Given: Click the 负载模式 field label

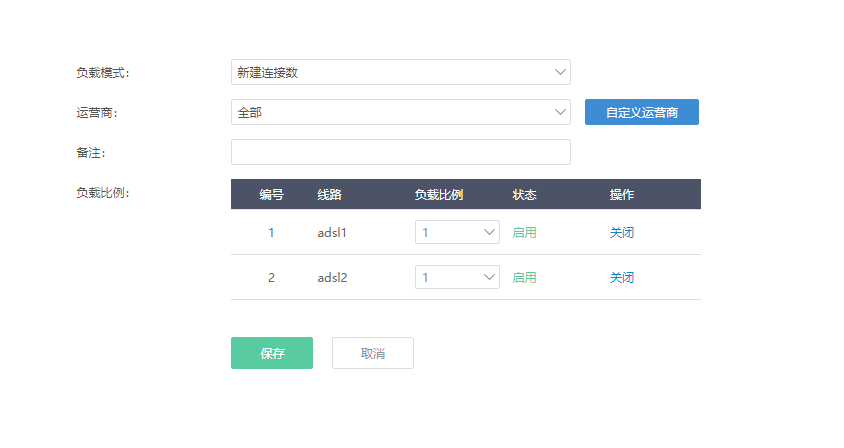Looking at the screenshot, I should click(x=103, y=73).
